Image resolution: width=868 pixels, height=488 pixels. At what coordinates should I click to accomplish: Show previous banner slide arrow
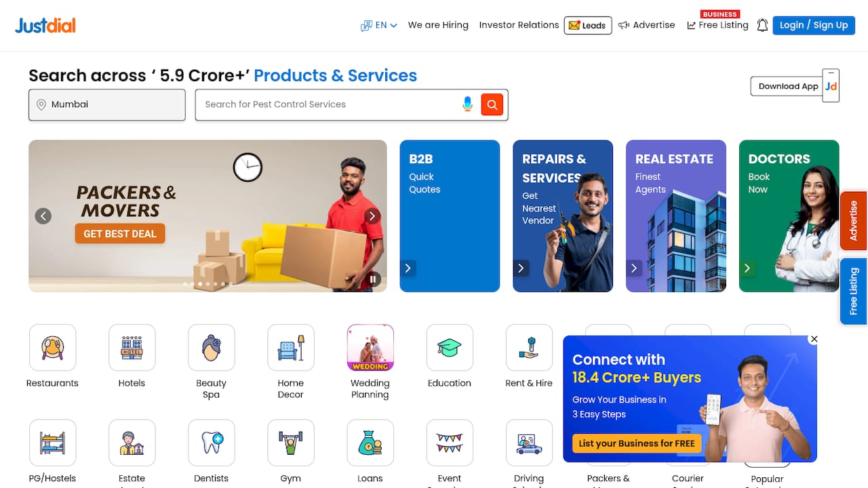click(x=43, y=216)
